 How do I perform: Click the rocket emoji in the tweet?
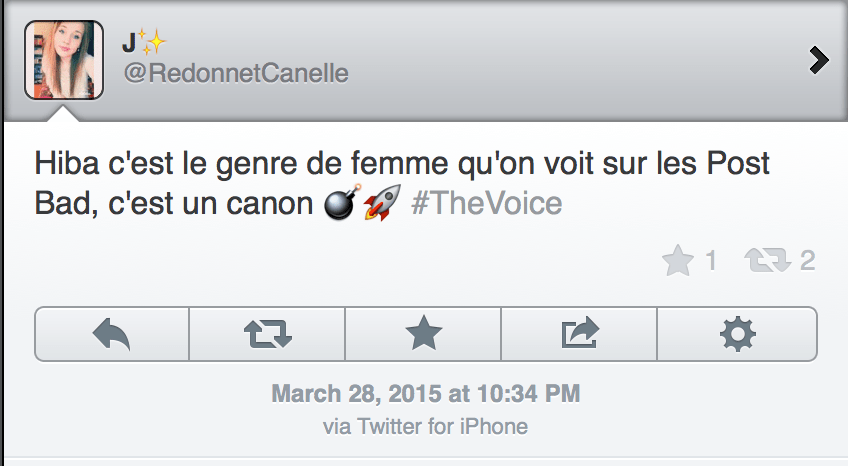click(x=381, y=204)
